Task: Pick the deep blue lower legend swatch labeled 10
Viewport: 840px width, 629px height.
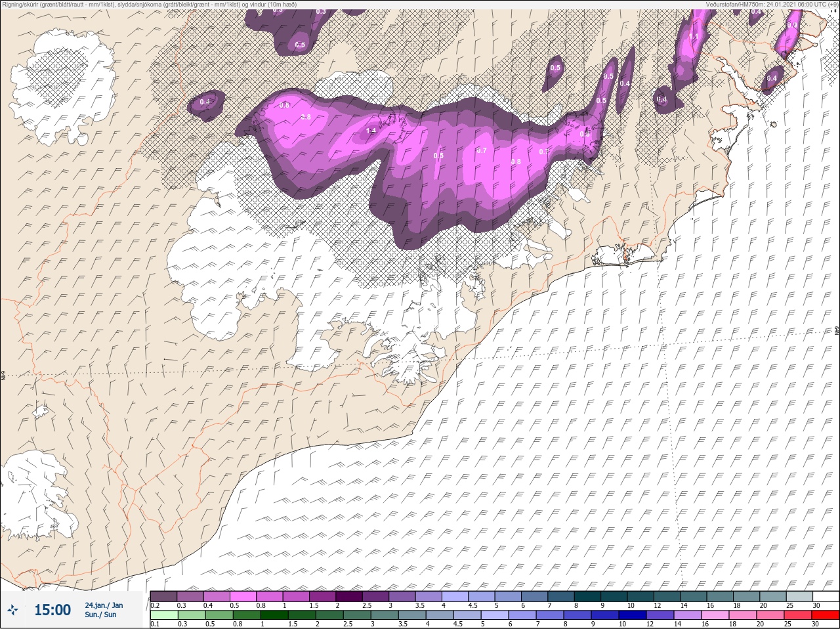Action: (633, 615)
